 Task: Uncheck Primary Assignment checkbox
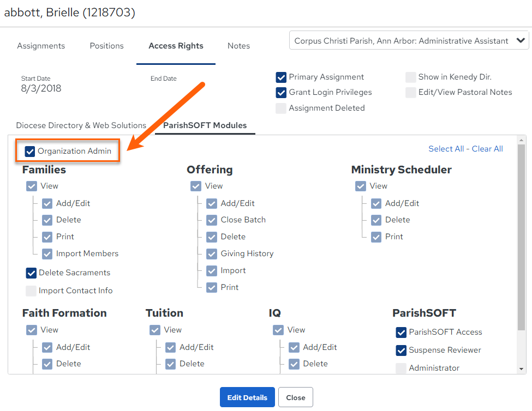[281, 77]
